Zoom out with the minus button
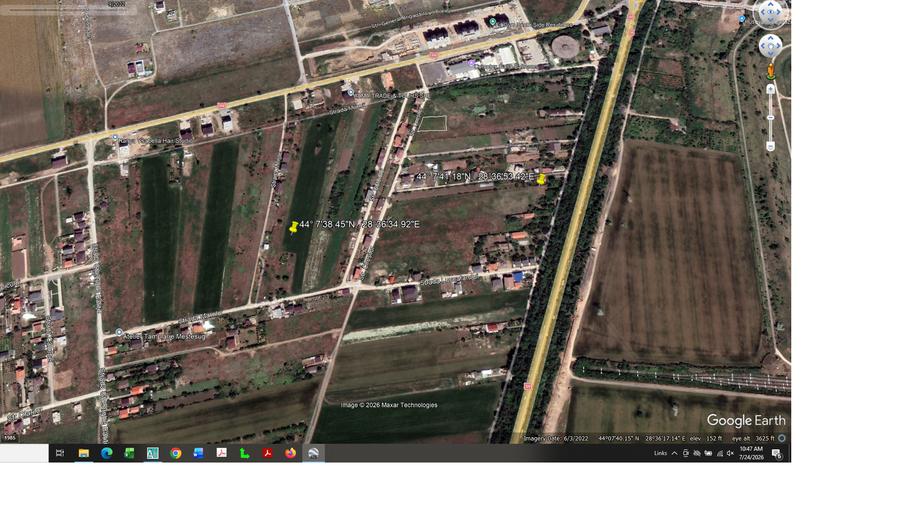The width and height of the screenshot is (900, 506). 771,146
